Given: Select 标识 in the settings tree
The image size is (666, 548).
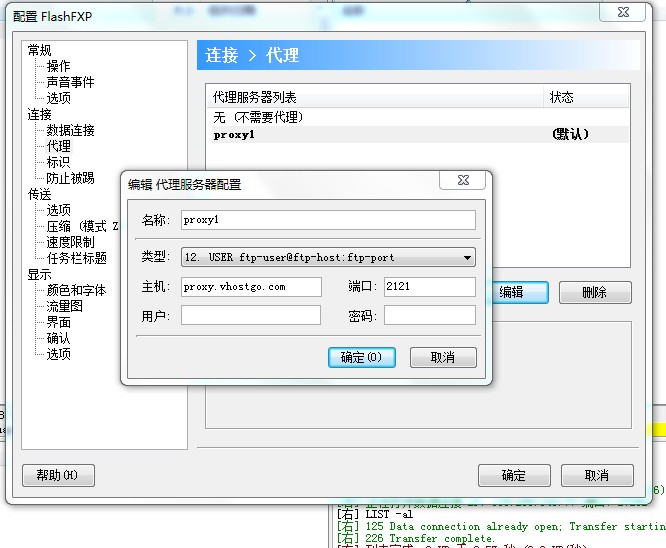Looking at the screenshot, I should coord(58,162).
